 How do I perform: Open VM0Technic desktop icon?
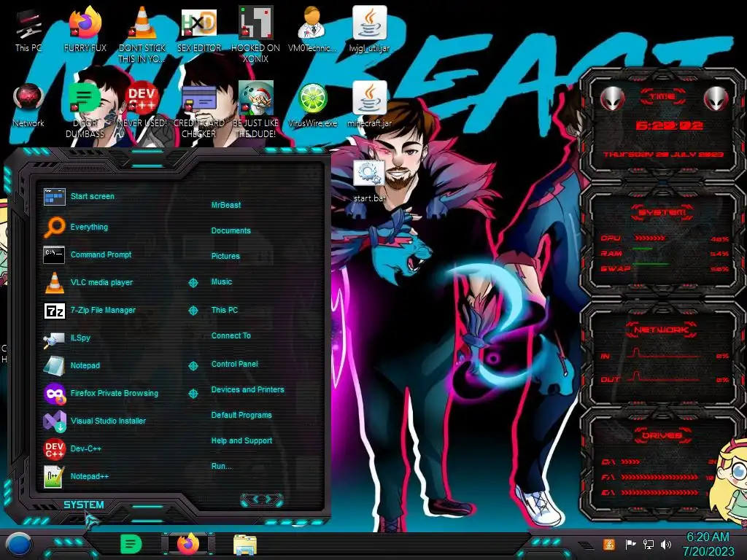click(x=312, y=29)
